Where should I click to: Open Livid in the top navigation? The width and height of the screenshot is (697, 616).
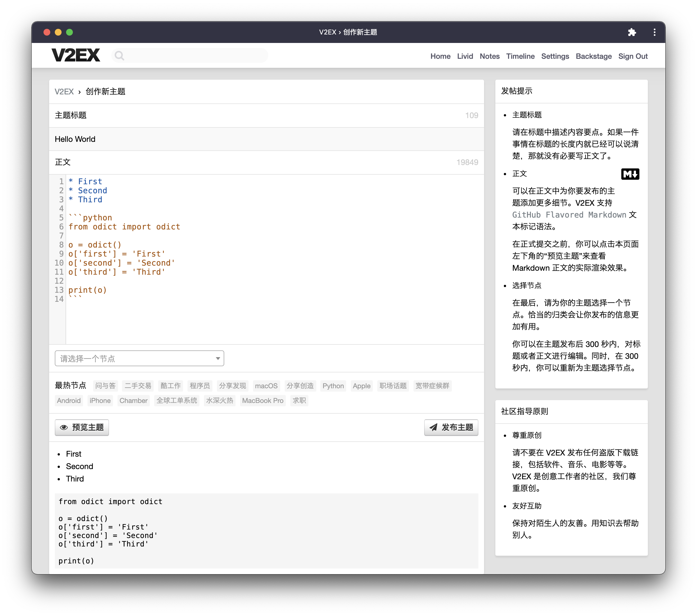(465, 56)
